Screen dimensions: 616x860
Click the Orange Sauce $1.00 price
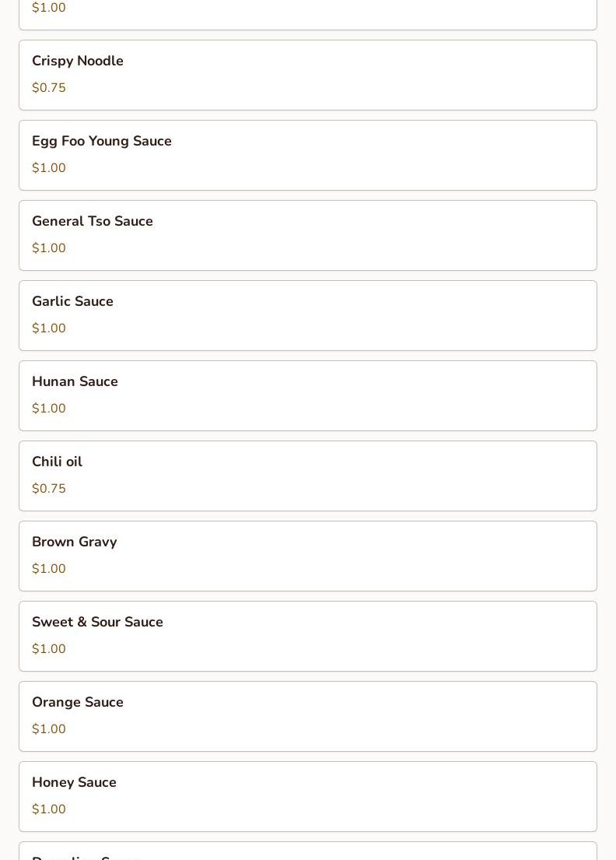pos(49,728)
